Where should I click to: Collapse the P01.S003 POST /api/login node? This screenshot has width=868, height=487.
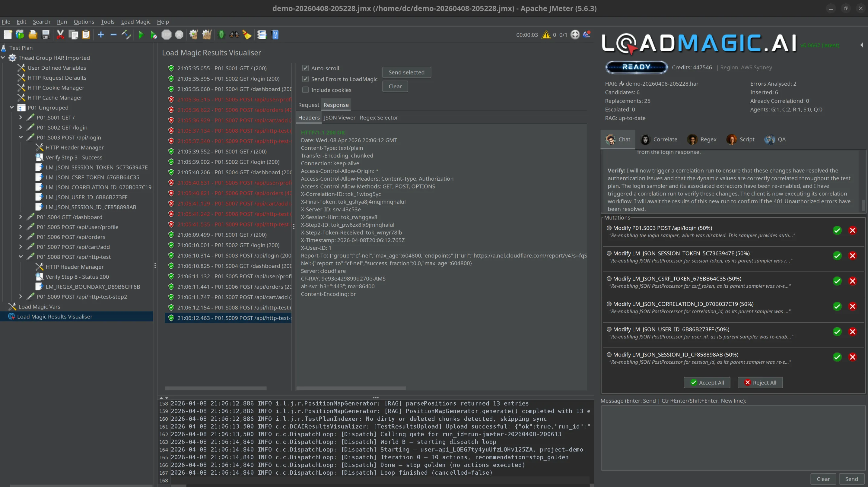tap(21, 138)
